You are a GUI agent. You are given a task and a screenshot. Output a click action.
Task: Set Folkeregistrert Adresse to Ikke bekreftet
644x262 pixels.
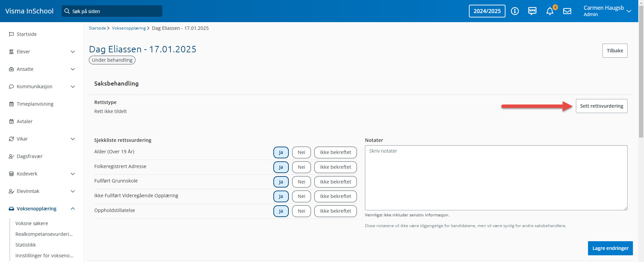tap(335, 167)
